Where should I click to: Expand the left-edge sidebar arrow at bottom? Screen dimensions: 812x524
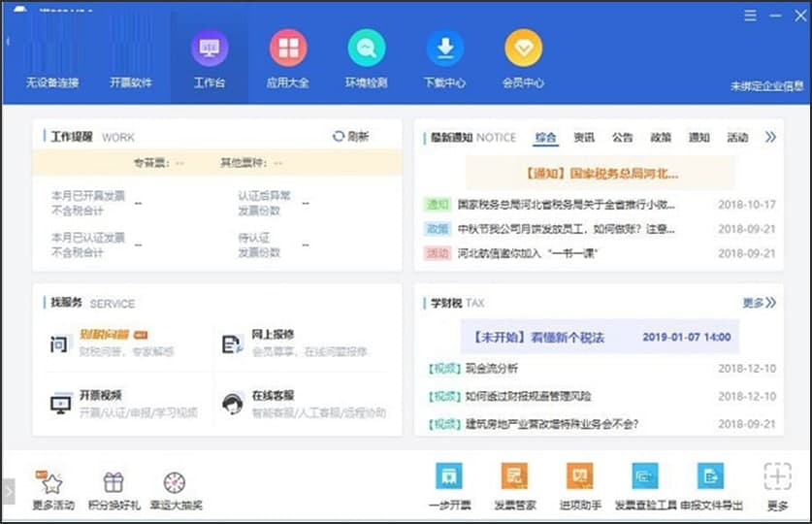pos(9,491)
